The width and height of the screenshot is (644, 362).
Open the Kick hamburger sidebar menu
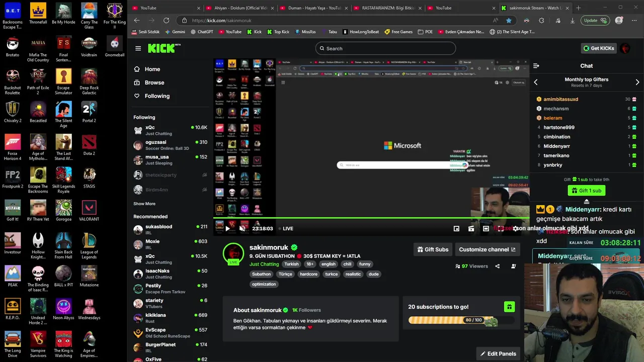point(138,48)
